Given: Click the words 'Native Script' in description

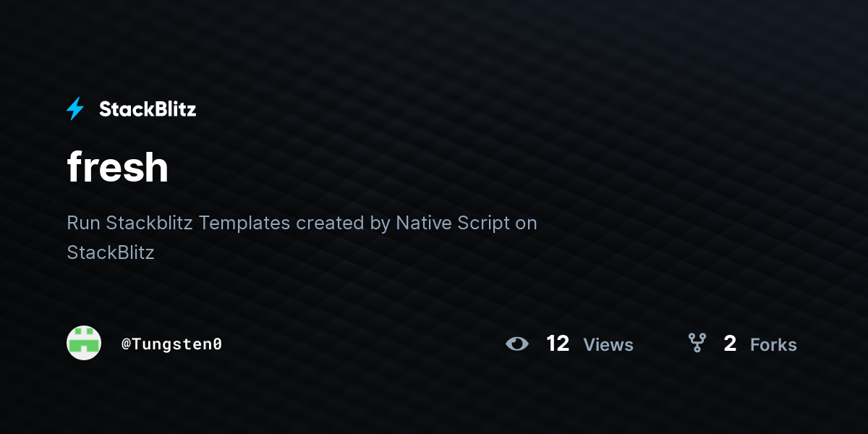Looking at the screenshot, I should click(x=453, y=223).
